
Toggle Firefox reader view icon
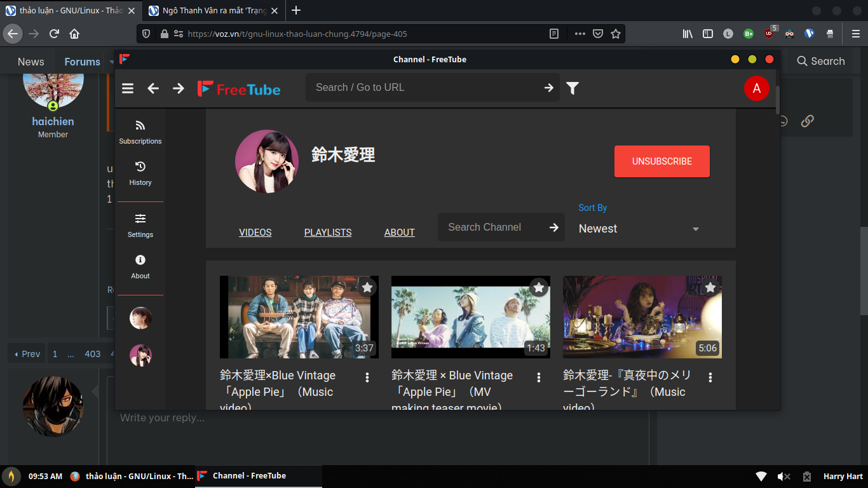pos(554,34)
